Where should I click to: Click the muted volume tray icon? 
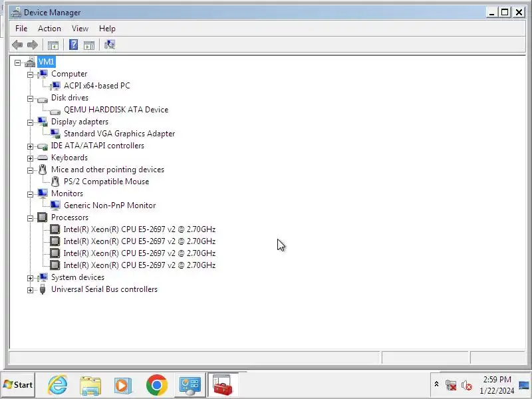tap(467, 386)
